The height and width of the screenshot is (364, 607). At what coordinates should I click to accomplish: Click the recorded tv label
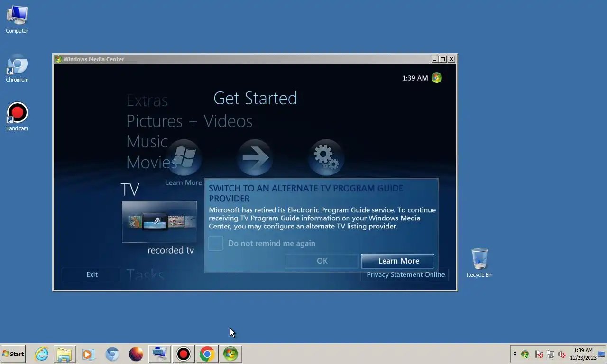(171, 250)
